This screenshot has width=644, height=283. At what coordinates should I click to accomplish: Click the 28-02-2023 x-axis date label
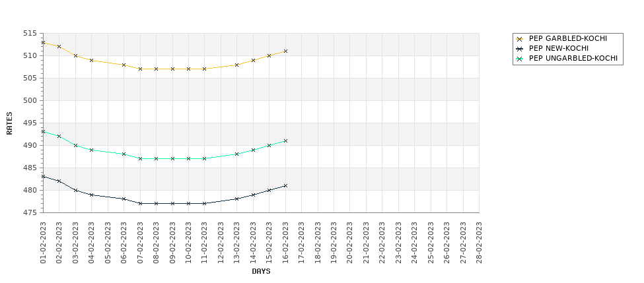pyautogui.click(x=480, y=242)
